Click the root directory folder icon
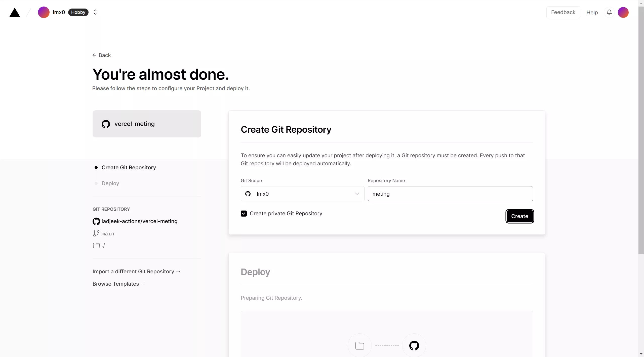 point(96,245)
